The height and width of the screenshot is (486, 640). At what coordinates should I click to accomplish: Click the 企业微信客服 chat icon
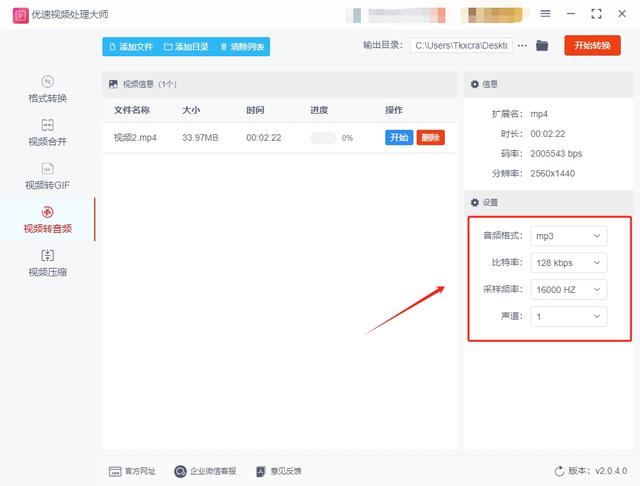tap(180, 471)
